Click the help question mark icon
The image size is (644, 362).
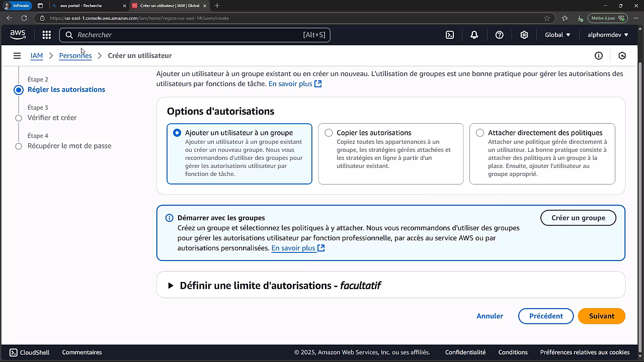499,35
